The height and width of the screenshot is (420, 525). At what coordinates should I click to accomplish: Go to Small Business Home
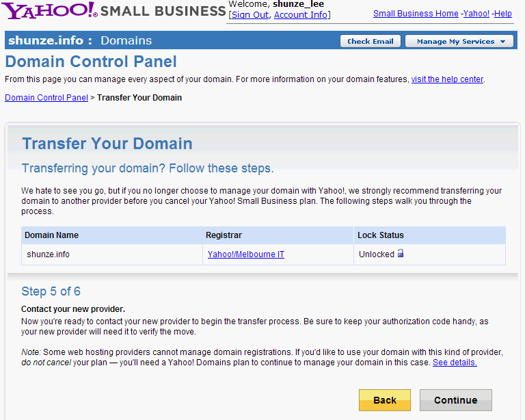pyautogui.click(x=416, y=14)
